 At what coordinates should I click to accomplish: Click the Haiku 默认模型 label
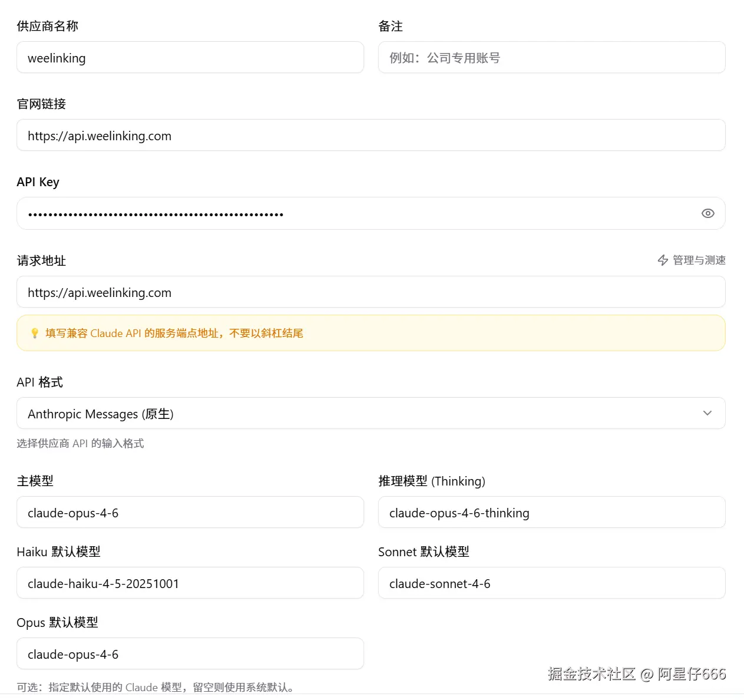(58, 552)
